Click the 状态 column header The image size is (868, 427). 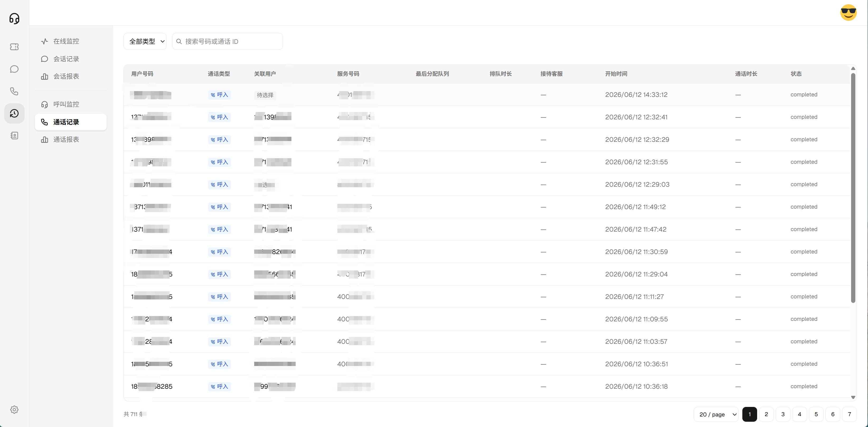point(796,74)
